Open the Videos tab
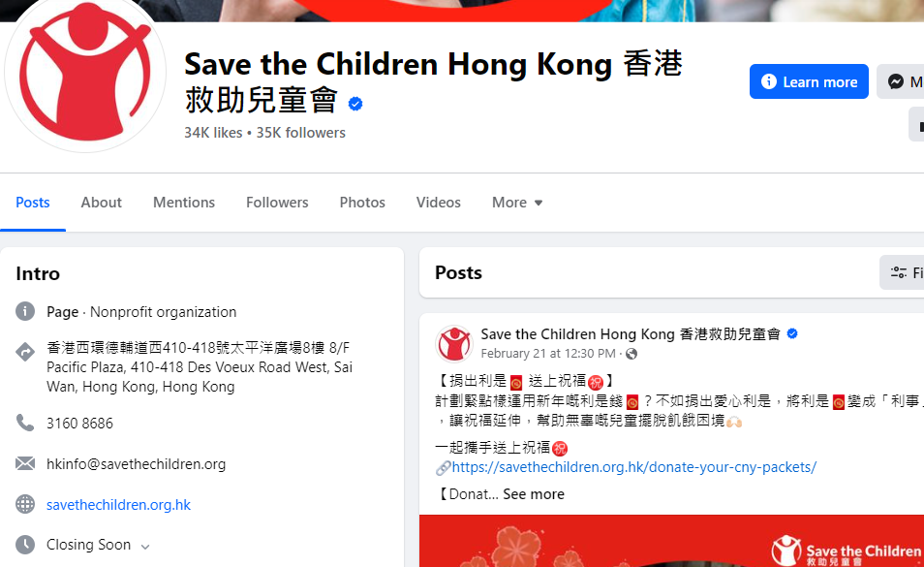This screenshot has height=567, width=924. 439,203
